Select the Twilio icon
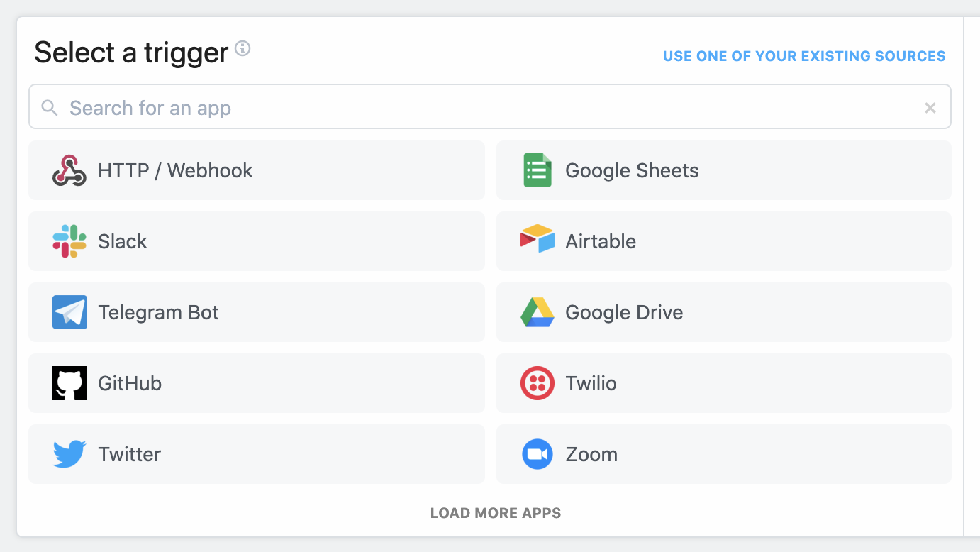 tap(537, 383)
